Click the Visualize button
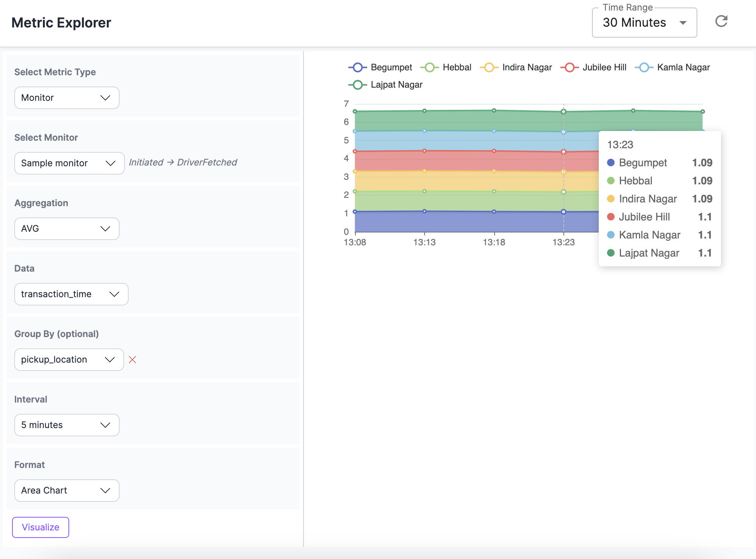Screen dimensions: 756x559 point(41,527)
